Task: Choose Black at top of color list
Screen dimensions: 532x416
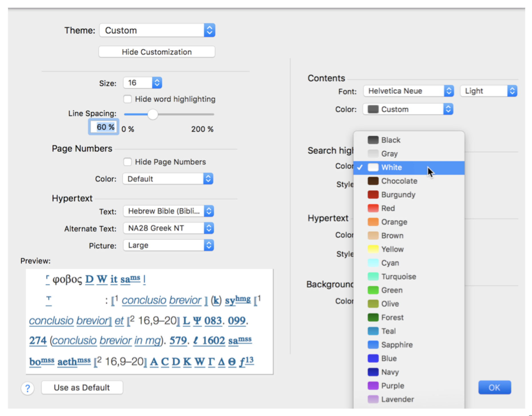Action: point(391,140)
